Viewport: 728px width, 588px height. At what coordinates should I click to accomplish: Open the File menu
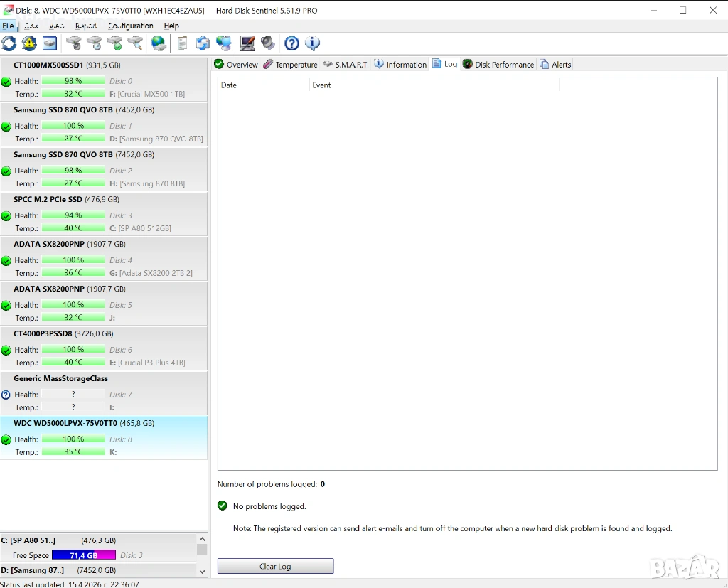tap(8, 26)
